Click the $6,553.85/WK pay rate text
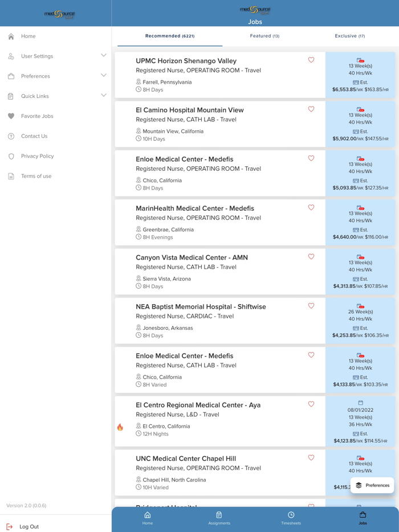Viewport: 399px width, 532px height. [348, 90]
